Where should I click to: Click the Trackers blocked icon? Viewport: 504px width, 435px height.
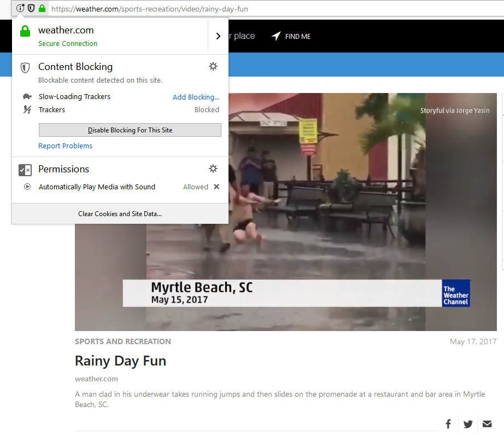[27, 110]
